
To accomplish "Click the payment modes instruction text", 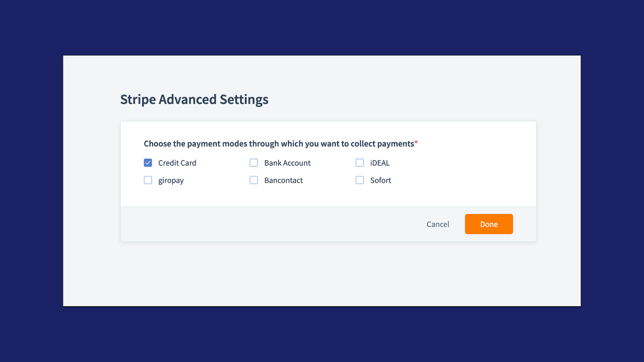I will [279, 144].
